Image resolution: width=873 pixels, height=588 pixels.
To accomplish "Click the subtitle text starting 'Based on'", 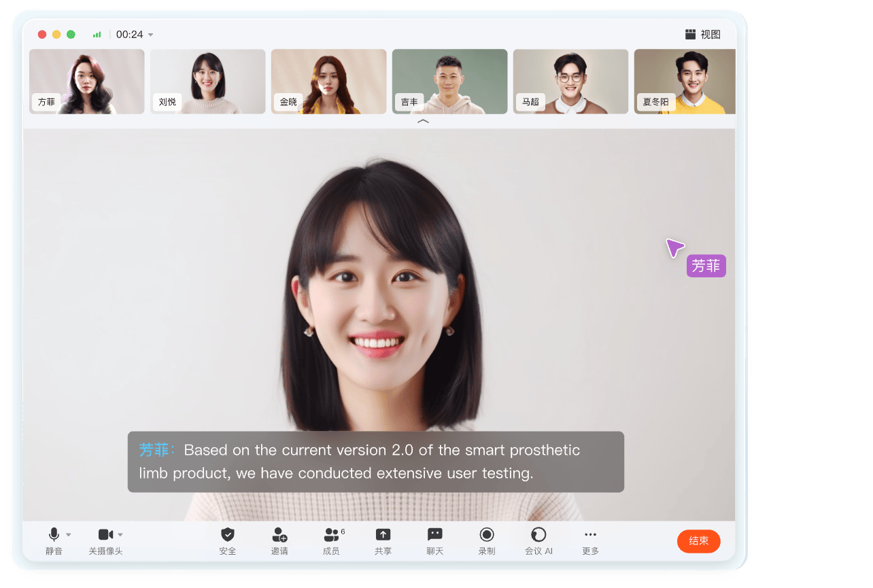I will pyautogui.click(x=359, y=462).
